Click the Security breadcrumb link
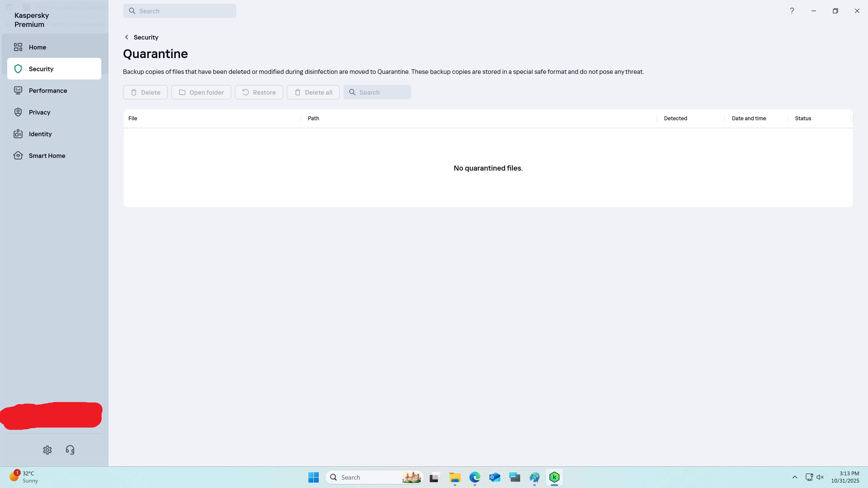Viewport: 868px width, 488px height. (146, 37)
